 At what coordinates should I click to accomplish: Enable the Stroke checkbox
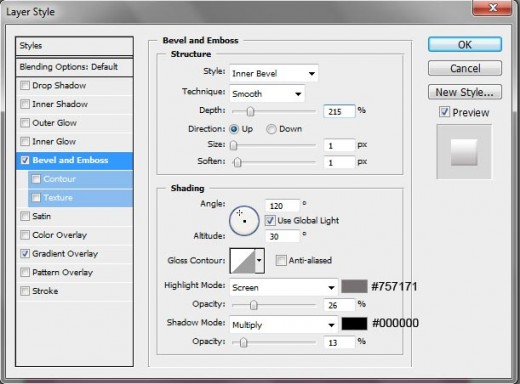[25, 291]
